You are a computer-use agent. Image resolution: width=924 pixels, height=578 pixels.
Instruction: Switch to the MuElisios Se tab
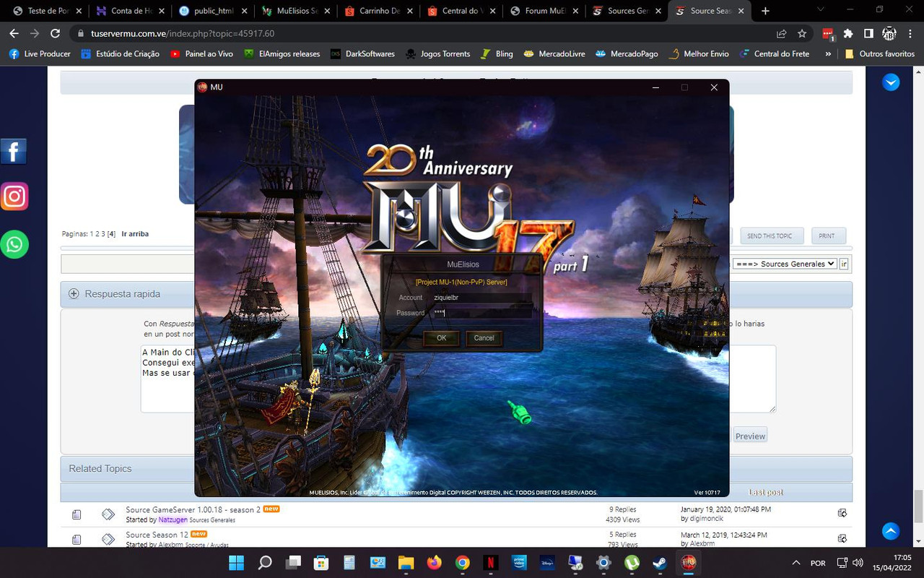coord(297,11)
